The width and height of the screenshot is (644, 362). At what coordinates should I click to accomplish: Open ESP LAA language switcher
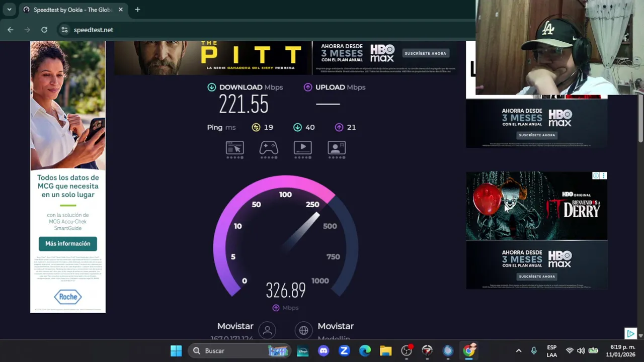(552, 351)
